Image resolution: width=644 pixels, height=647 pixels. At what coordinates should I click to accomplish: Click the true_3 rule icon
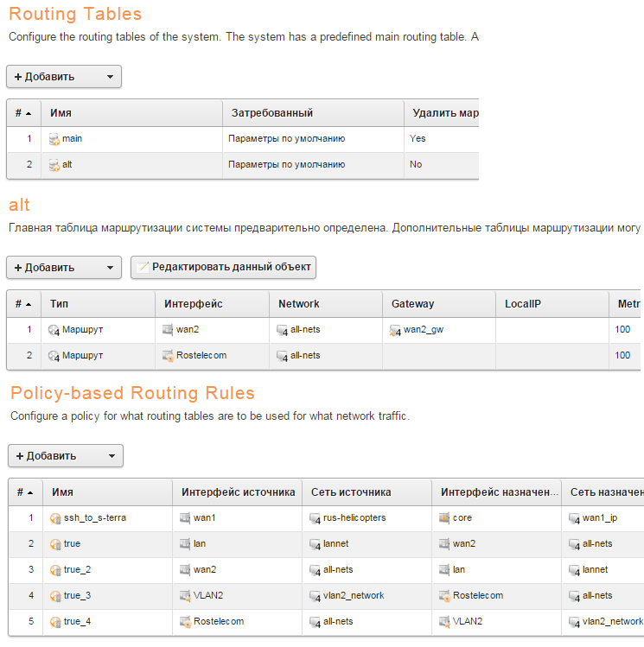coord(55,595)
